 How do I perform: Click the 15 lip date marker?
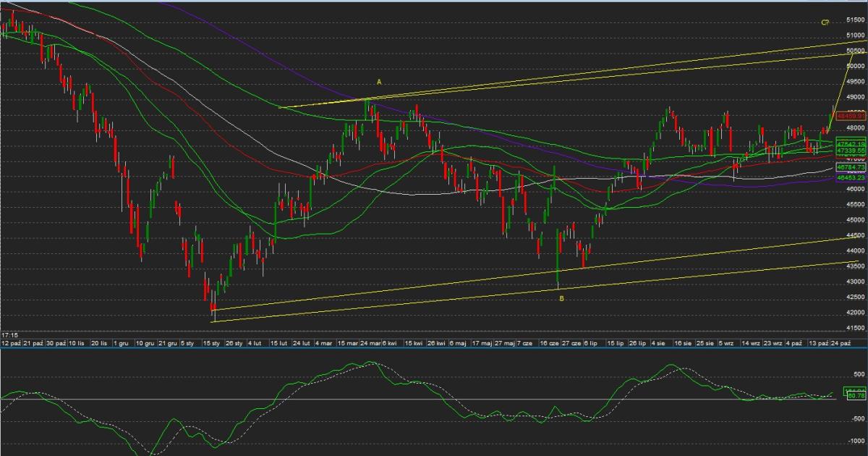pyautogui.click(x=616, y=343)
